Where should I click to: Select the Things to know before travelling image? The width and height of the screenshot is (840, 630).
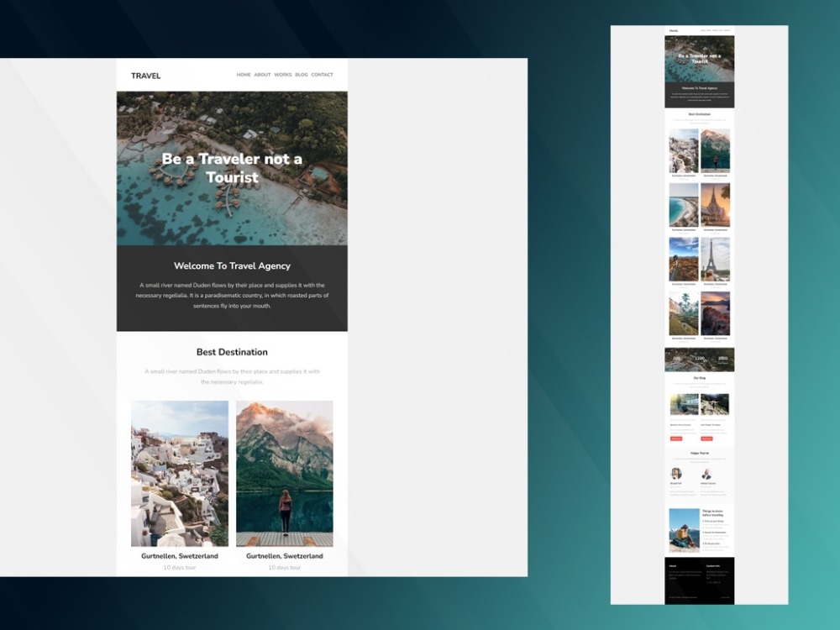684,529
